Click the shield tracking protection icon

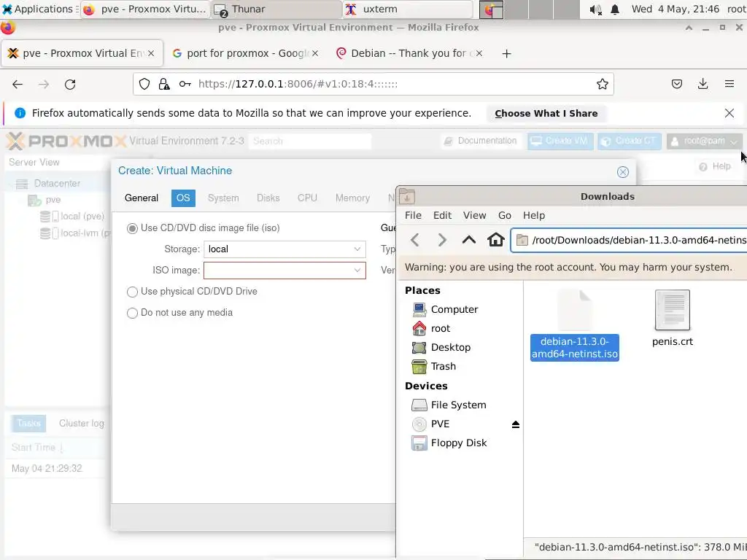(144, 85)
